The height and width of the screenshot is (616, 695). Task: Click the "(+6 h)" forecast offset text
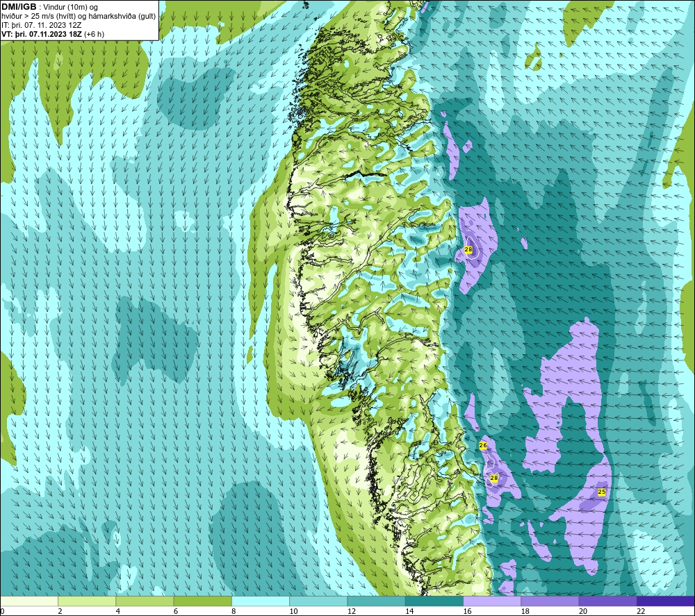95,34
